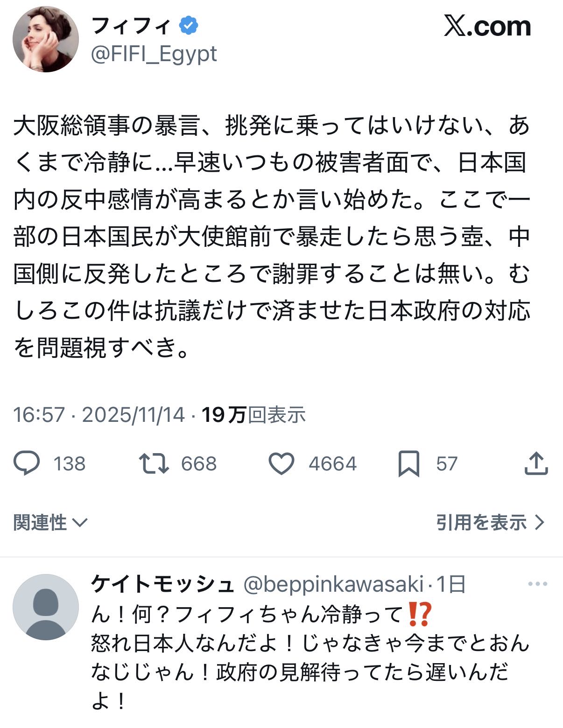Click the 1日 reply timestamp

click(x=451, y=584)
